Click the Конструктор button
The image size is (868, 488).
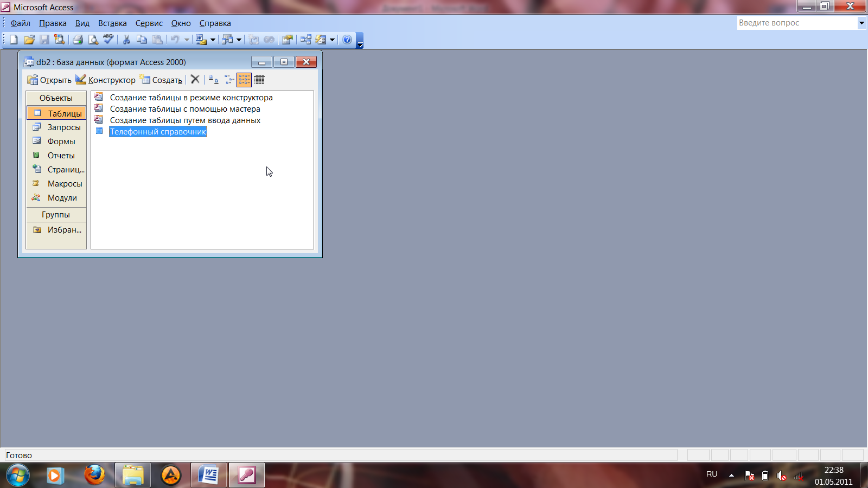105,80
